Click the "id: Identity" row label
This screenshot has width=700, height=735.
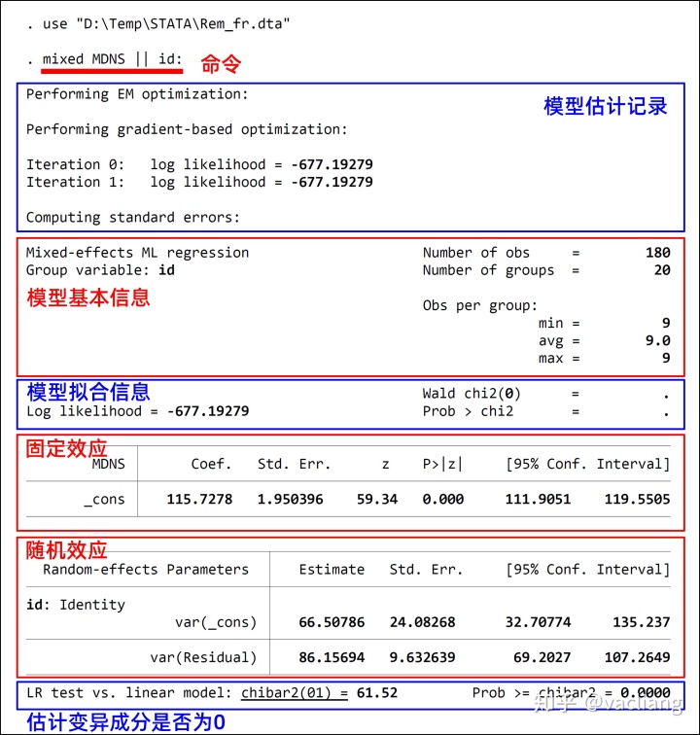coord(76,605)
